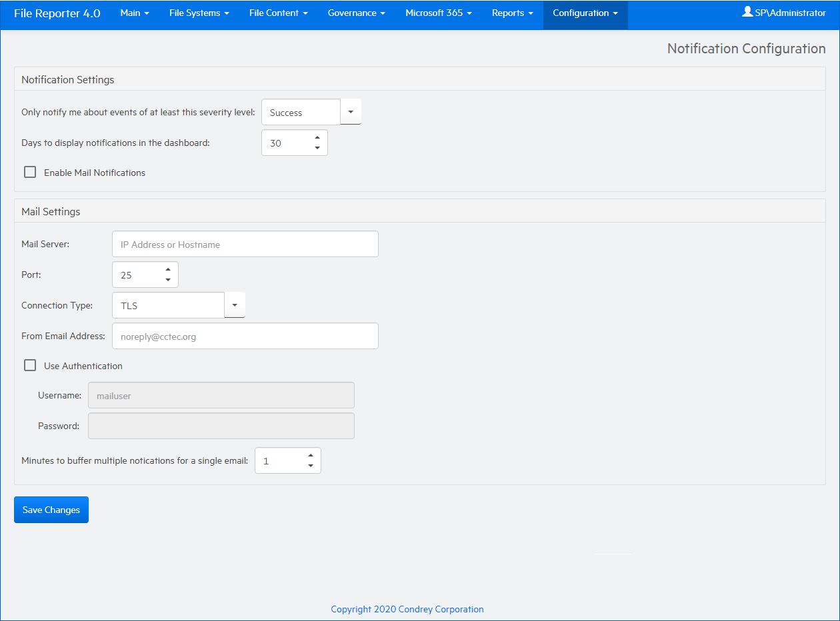
Task: Expand the Connection Type dropdown
Action: (235, 305)
